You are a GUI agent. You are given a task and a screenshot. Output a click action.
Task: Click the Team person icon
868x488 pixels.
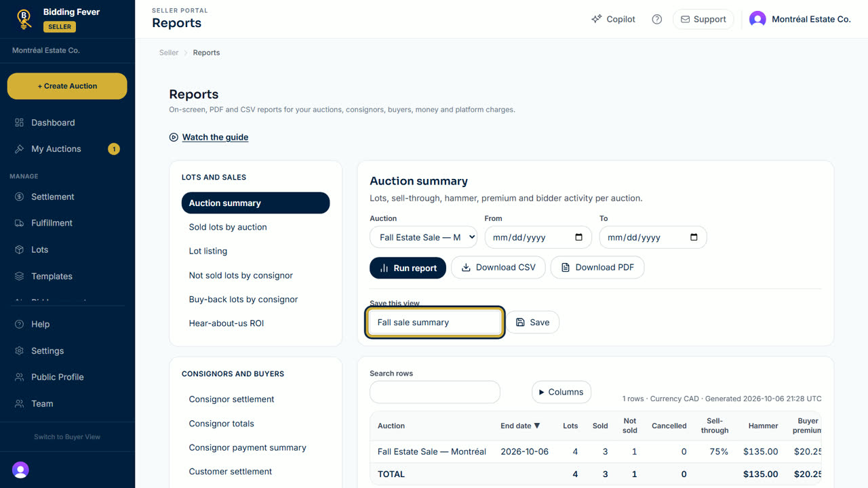tap(19, 404)
